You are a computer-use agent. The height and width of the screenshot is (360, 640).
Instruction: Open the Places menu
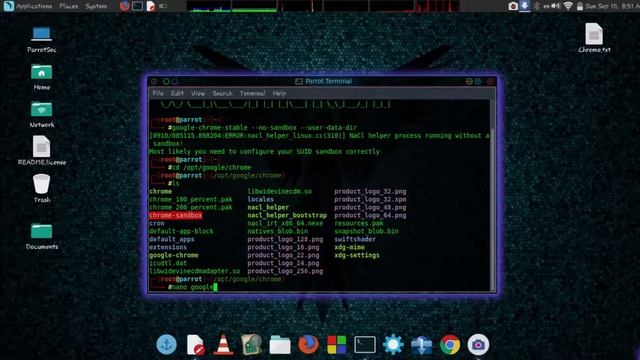pos(69,6)
